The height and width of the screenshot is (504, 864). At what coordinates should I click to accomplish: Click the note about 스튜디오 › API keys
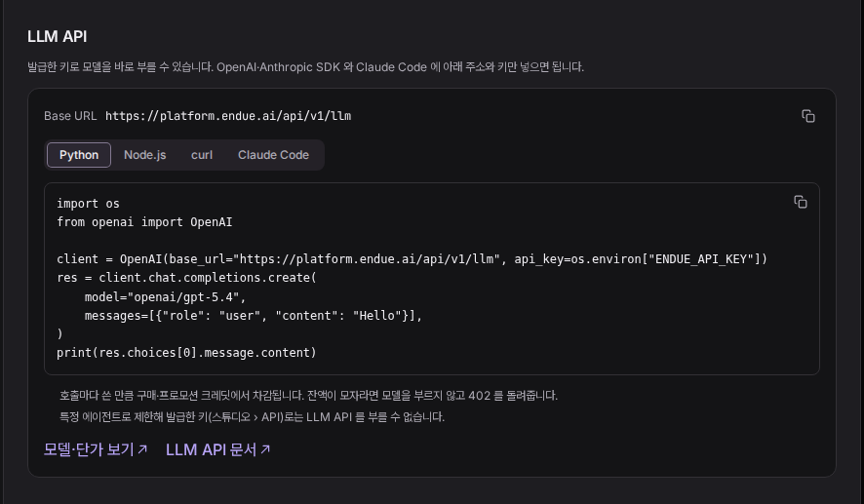pyautogui.click(x=252, y=417)
